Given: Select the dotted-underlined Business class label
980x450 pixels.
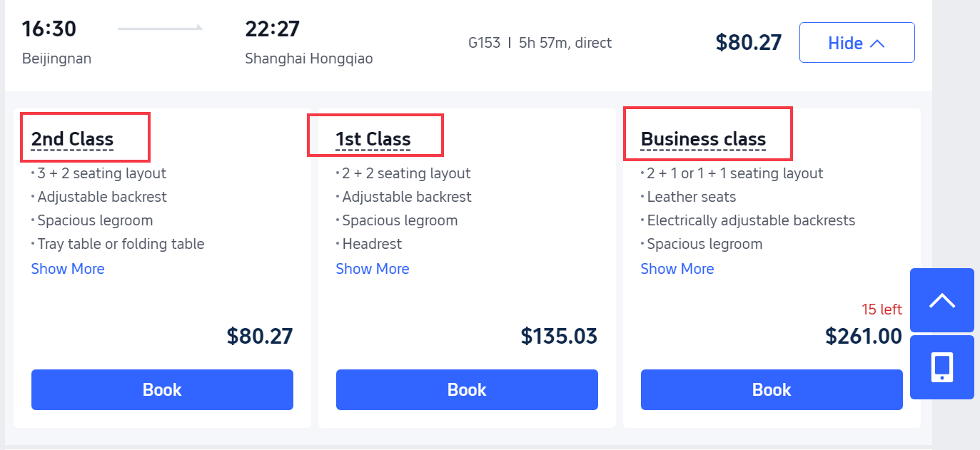Looking at the screenshot, I should [703, 140].
